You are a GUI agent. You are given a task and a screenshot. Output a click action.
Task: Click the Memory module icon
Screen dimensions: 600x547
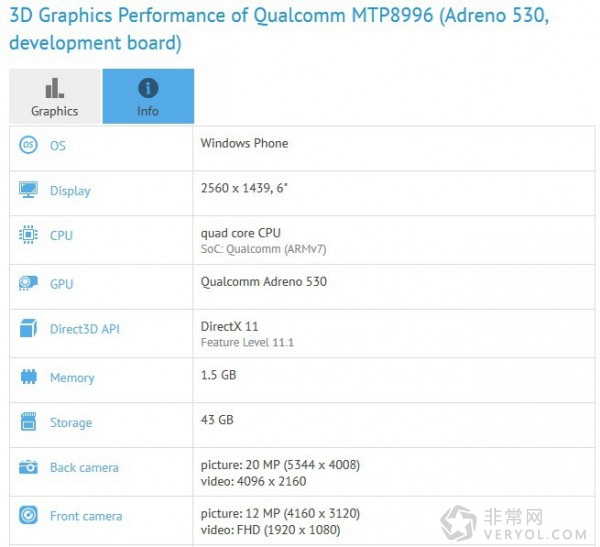28,377
